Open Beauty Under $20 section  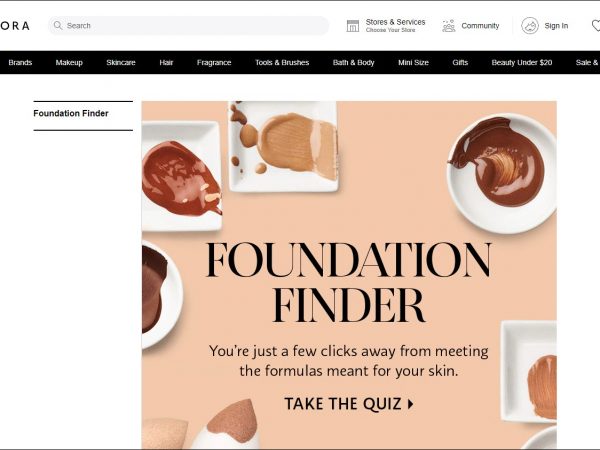tap(522, 62)
